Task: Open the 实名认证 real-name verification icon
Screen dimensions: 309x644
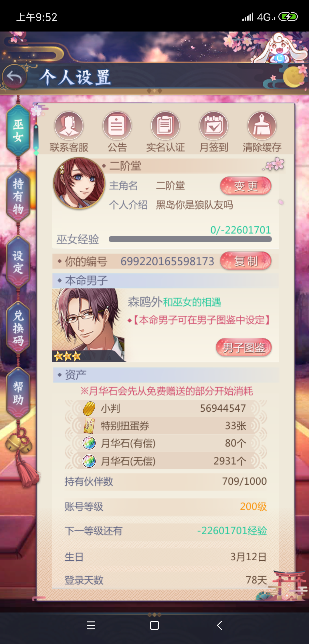Action: (165, 126)
